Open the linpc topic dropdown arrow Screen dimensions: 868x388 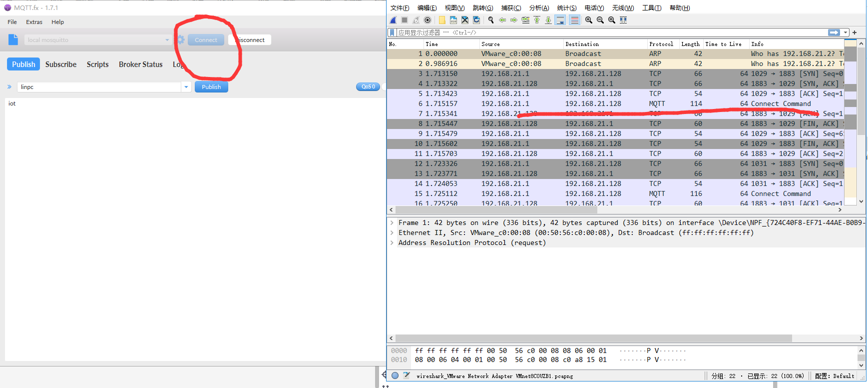tap(186, 87)
